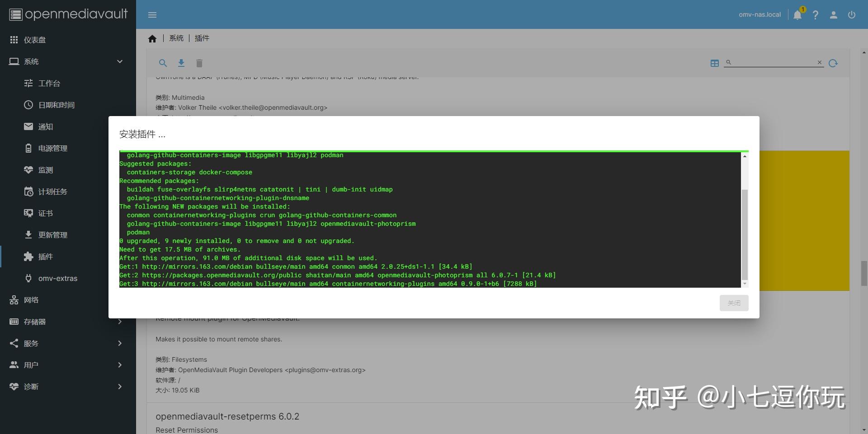Click the 安装插件 dialog title
868x434 pixels.
142,134
